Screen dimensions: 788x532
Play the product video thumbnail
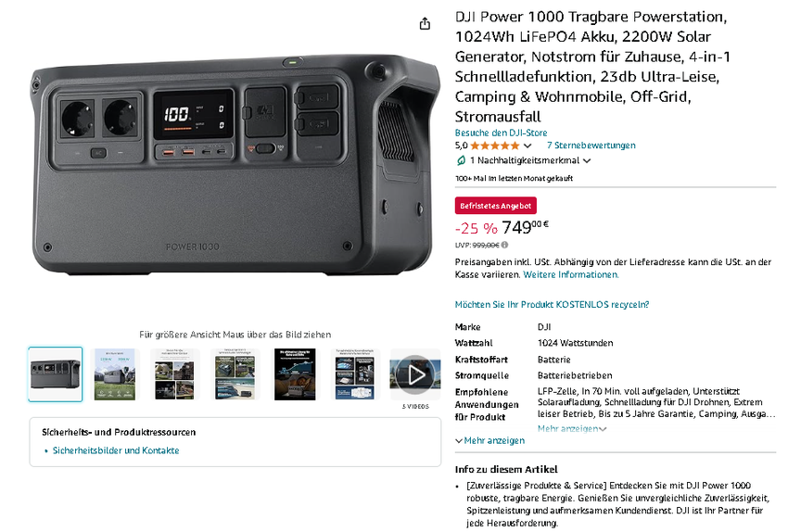414,374
